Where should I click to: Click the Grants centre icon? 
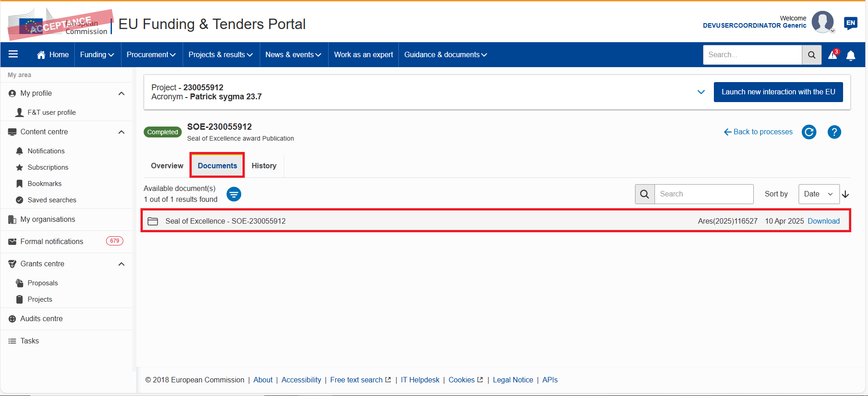pyautogui.click(x=12, y=264)
